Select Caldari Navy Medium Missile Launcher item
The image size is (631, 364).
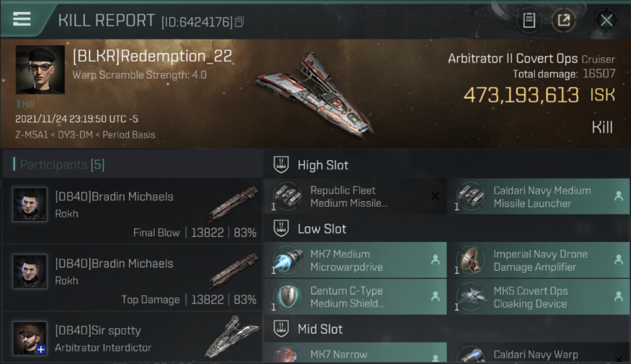(x=538, y=197)
